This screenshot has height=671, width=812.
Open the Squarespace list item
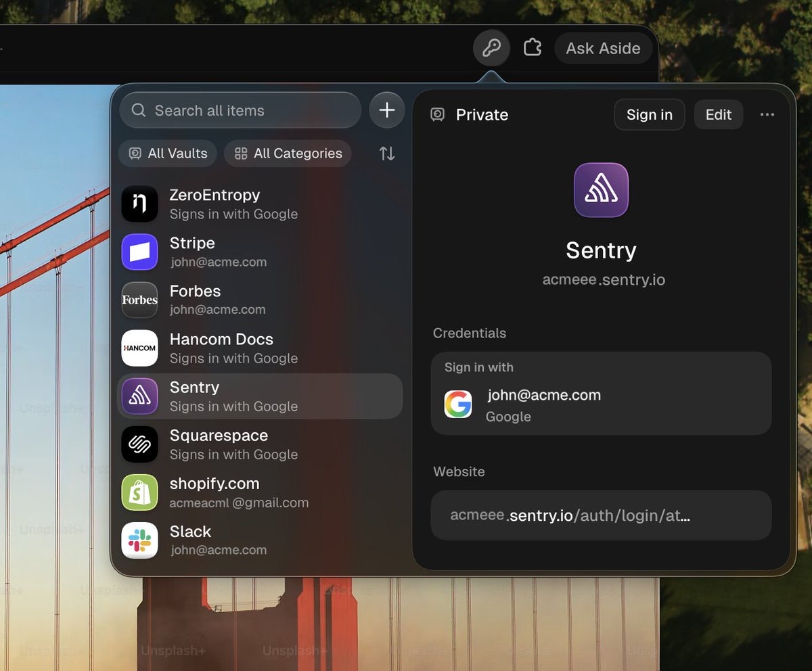coord(261,444)
